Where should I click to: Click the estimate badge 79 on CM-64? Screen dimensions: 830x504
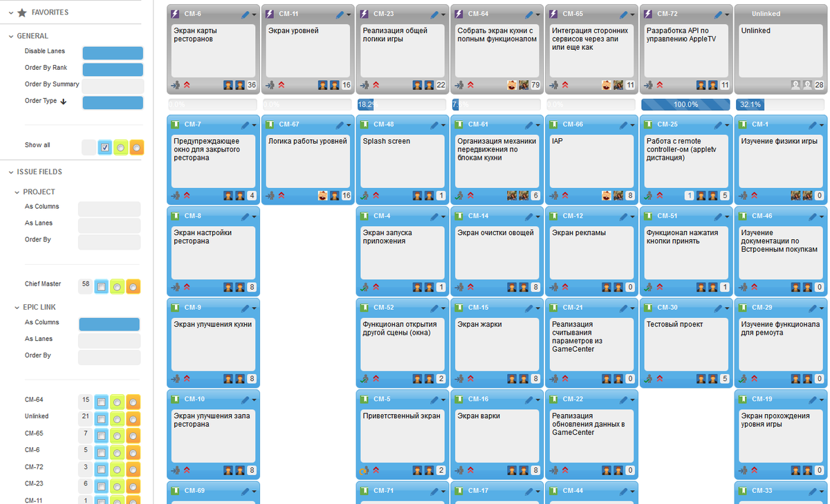point(535,85)
